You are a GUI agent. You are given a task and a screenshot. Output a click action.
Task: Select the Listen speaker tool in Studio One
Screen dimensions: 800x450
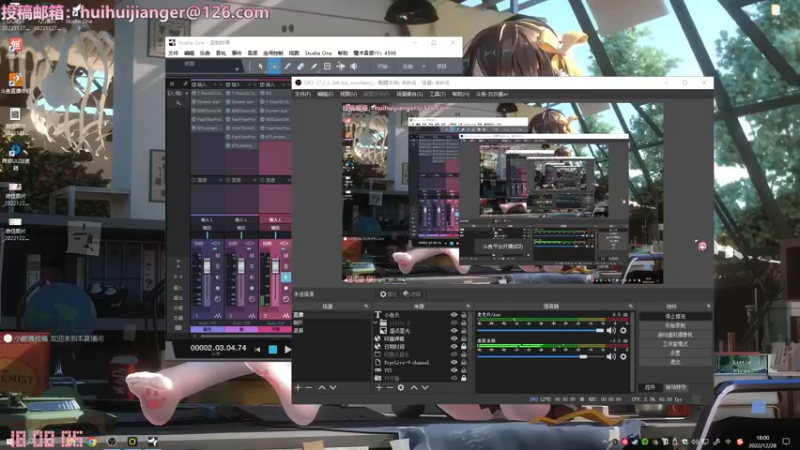click(354, 66)
